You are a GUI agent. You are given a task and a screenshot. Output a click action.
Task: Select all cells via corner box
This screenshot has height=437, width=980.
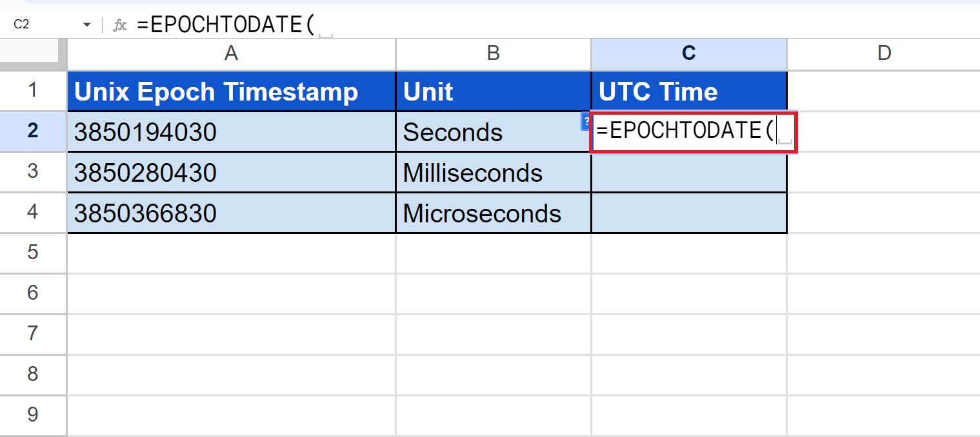(33, 53)
